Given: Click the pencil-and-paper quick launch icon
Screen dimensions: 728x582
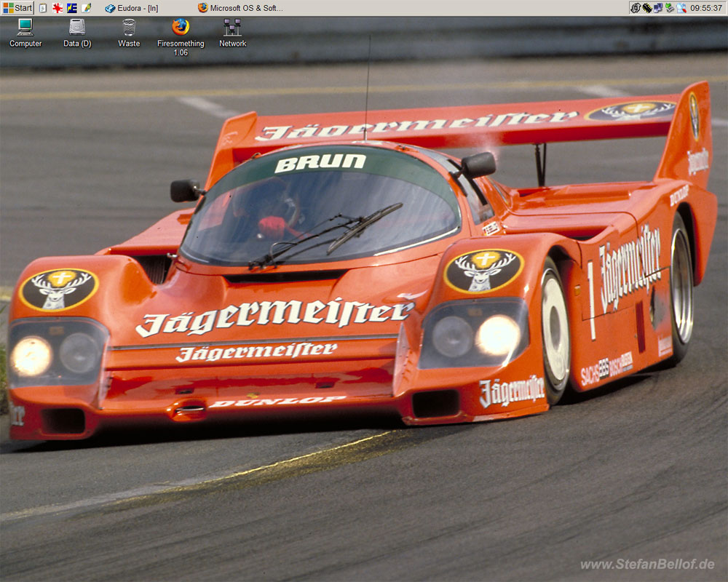Looking at the screenshot, I should [87, 8].
